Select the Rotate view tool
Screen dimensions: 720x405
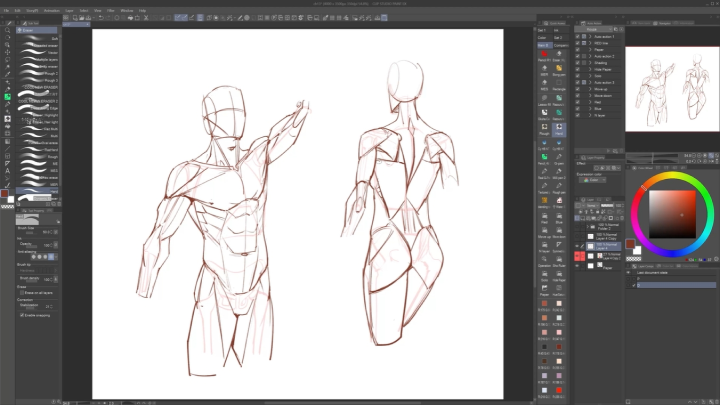point(7,38)
